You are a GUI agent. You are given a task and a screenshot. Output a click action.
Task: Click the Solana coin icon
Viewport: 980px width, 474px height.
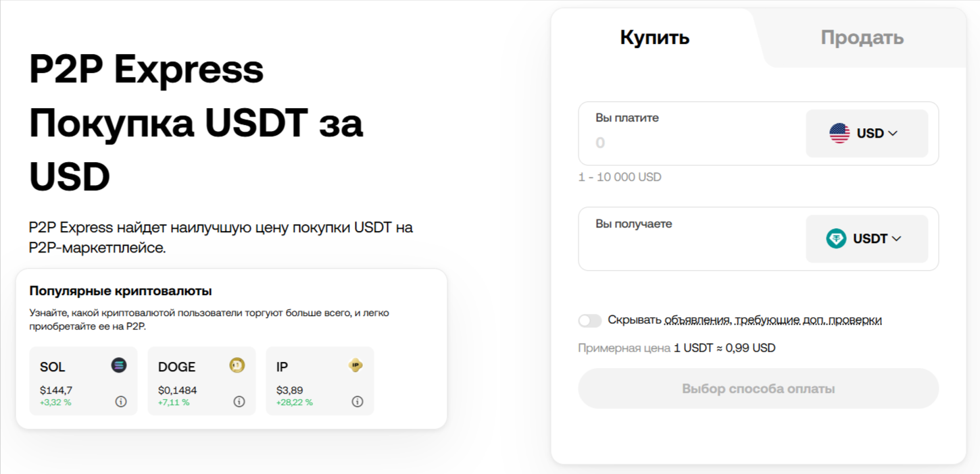pos(119,365)
